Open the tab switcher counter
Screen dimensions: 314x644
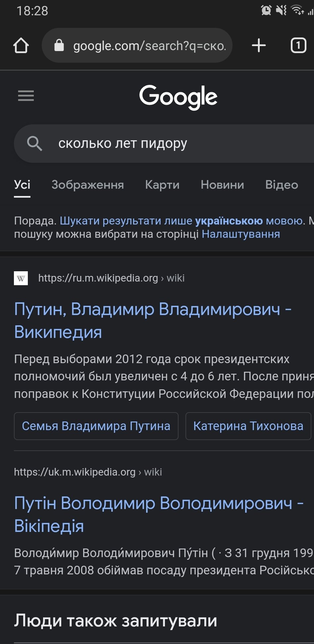298,45
